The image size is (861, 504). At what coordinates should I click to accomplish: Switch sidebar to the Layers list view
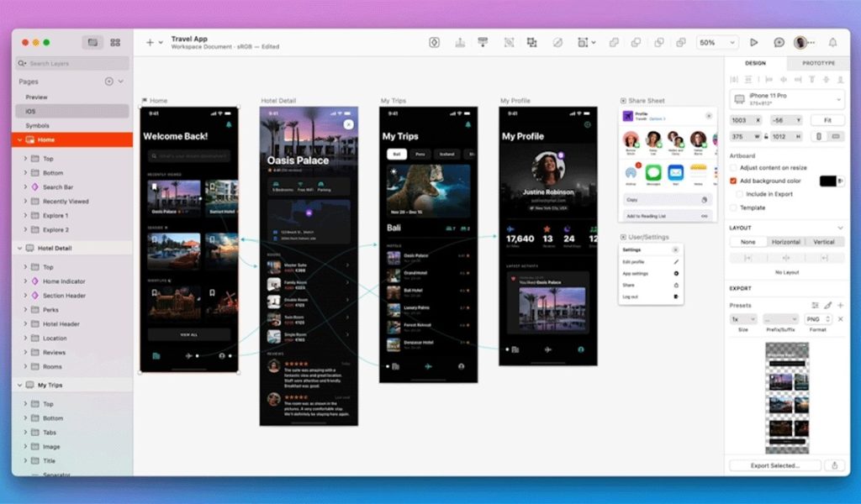pyautogui.click(x=92, y=42)
